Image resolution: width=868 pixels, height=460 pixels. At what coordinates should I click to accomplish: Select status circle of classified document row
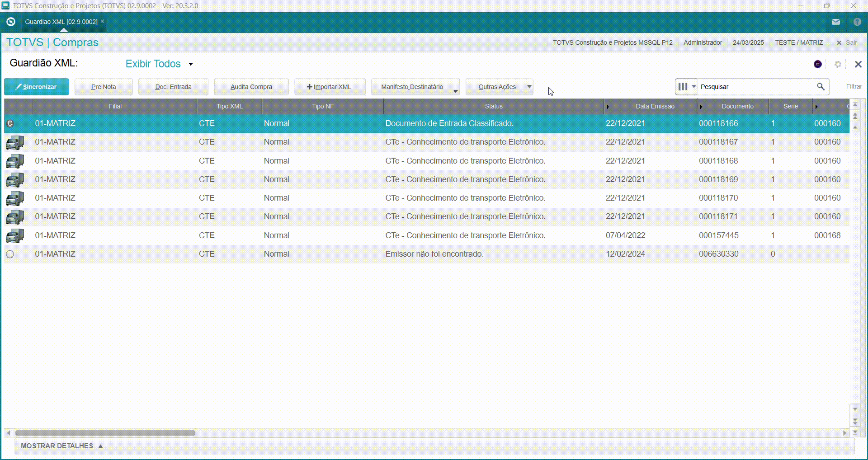(10, 123)
